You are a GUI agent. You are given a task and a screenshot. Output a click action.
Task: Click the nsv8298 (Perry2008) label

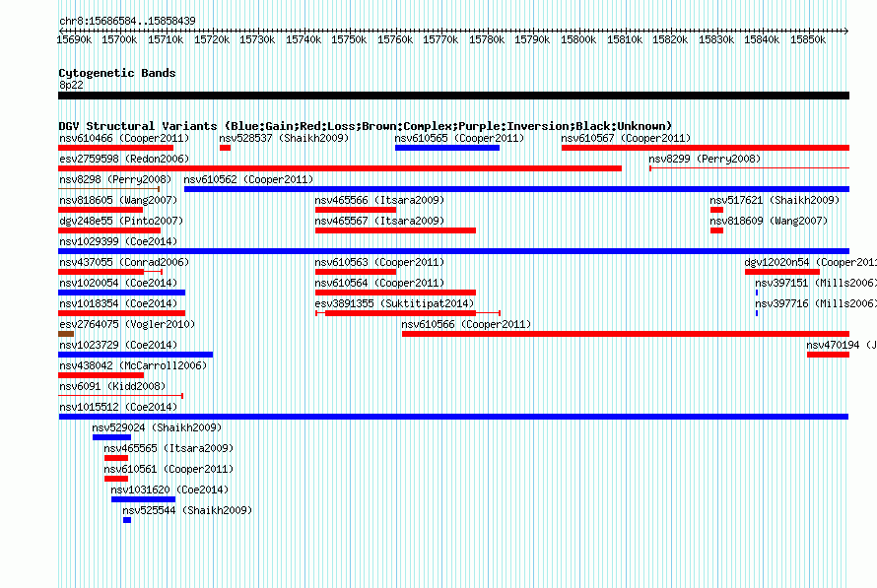pyautogui.click(x=115, y=179)
